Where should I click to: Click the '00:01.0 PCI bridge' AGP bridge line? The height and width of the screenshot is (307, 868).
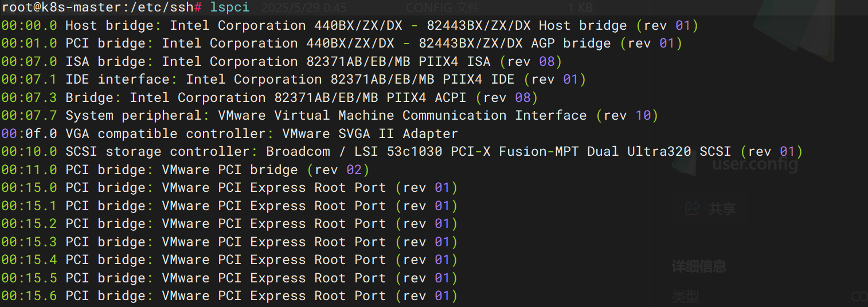click(342, 44)
